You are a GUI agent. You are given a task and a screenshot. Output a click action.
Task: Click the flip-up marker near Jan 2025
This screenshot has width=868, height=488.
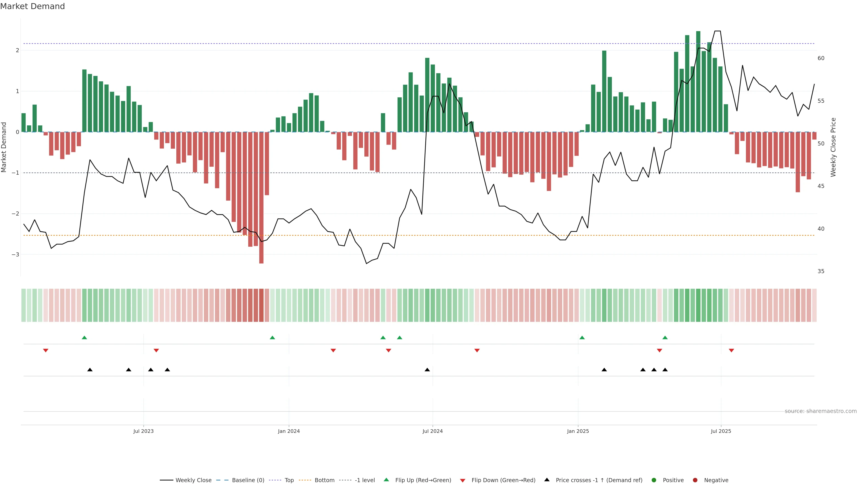click(582, 338)
